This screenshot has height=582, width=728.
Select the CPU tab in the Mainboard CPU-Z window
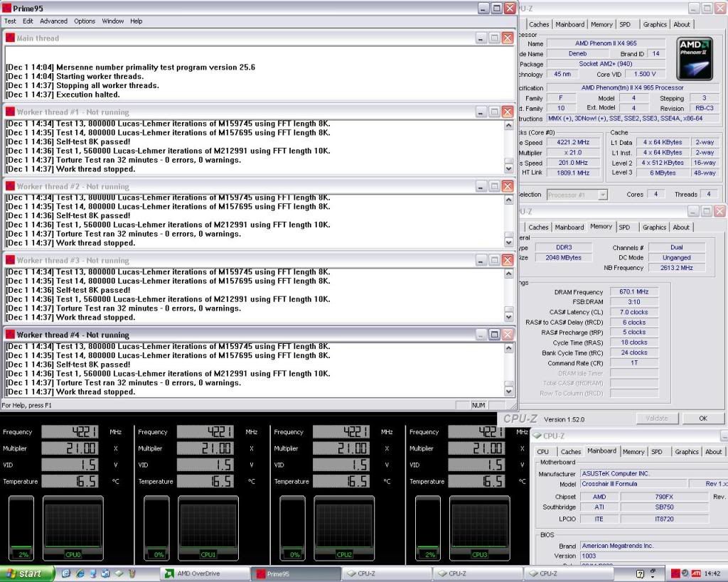coord(542,451)
